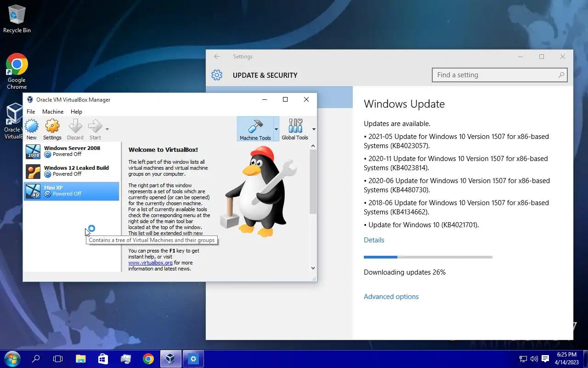Image resolution: width=588 pixels, height=368 pixels.
Task: Minimize the VirtualBox Manager window
Action: pos(264,99)
